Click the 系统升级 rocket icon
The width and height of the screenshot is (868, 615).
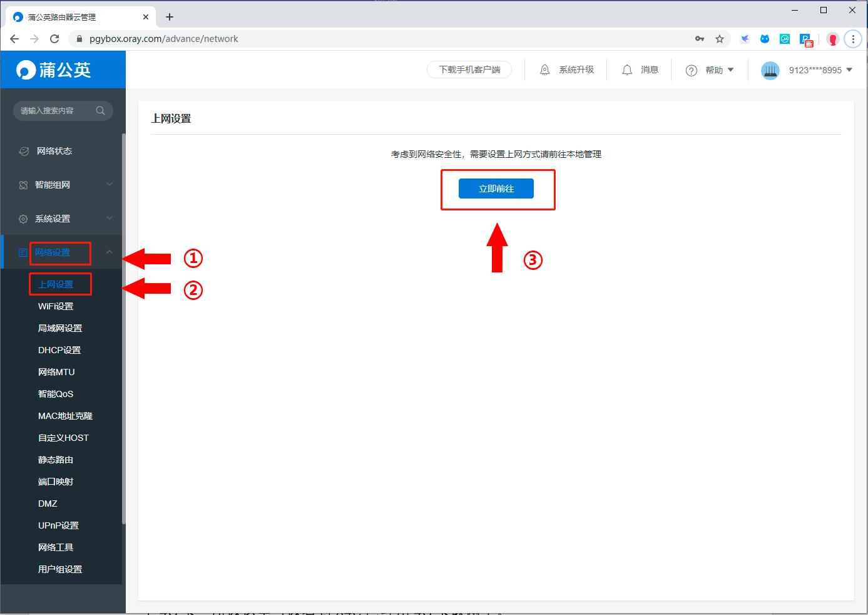(544, 70)
